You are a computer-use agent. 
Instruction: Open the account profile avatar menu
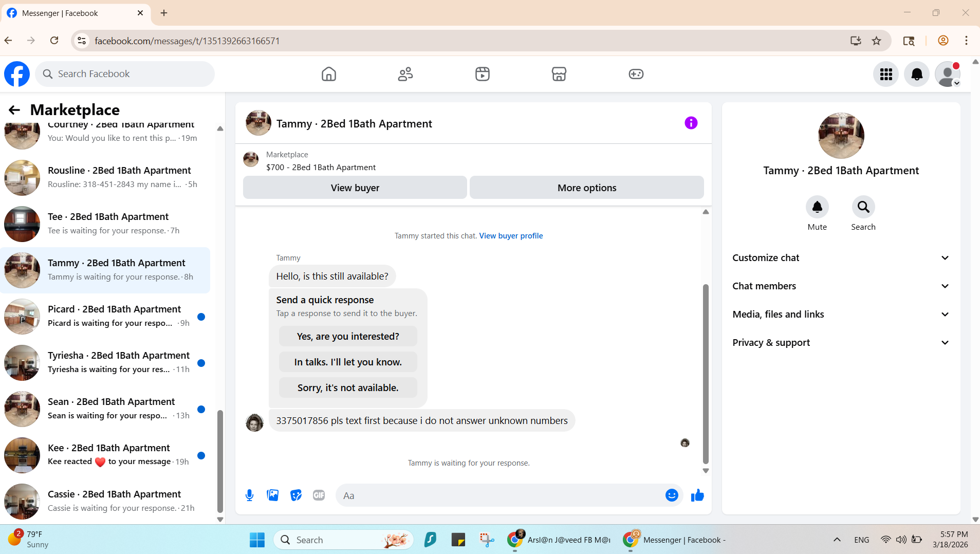948,74
